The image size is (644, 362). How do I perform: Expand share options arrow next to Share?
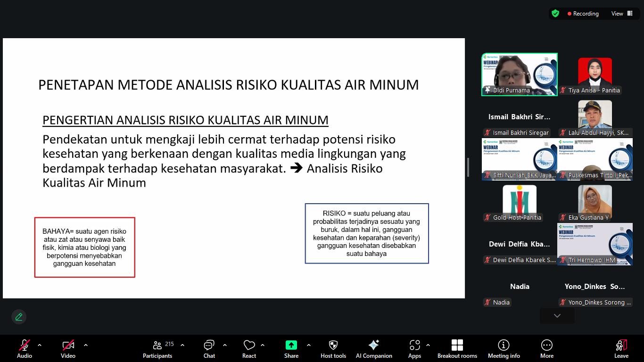pyautogui.click(x=309, y=345)
